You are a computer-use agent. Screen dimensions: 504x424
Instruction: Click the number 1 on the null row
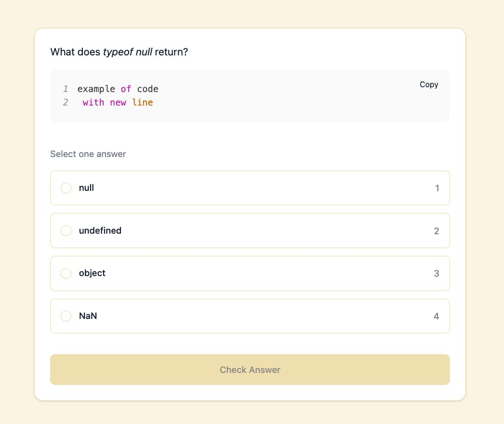pos(437,188)
